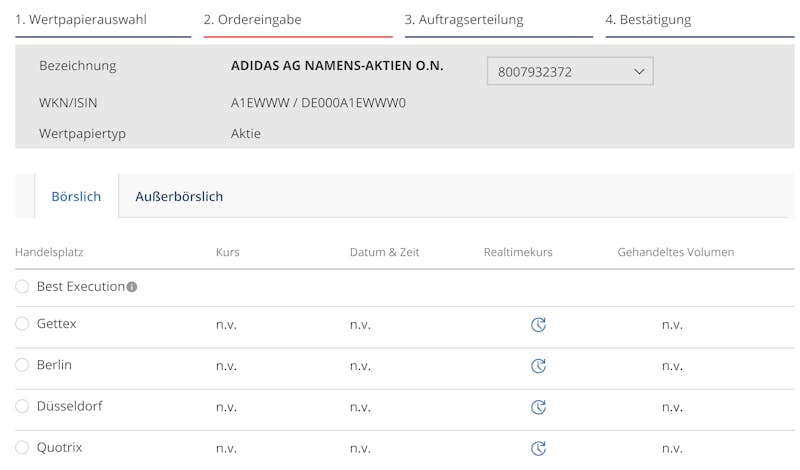Choose Berlin as trading venue

point(22,365)
